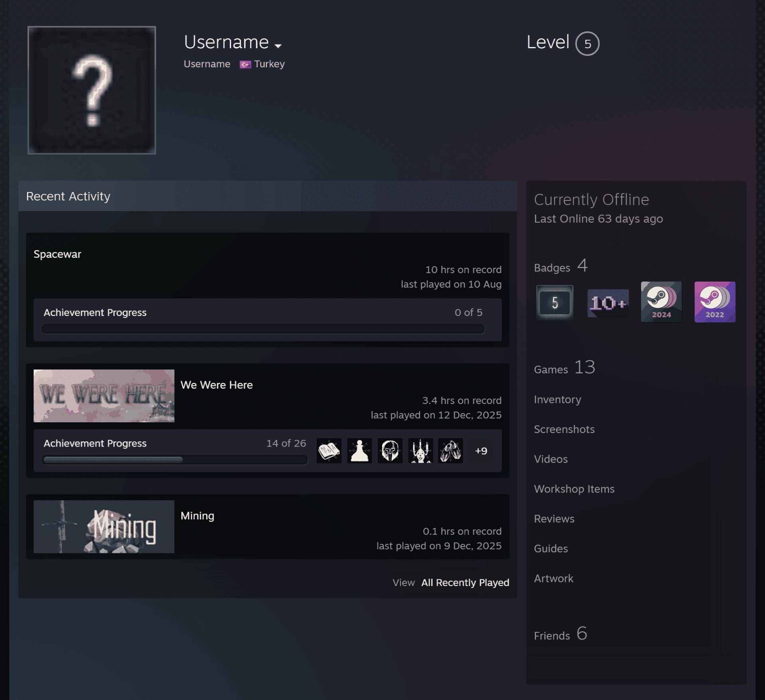The image size is (765, 700).
Task: Show the +9 more achievements
Action: [x=481, y=451]
